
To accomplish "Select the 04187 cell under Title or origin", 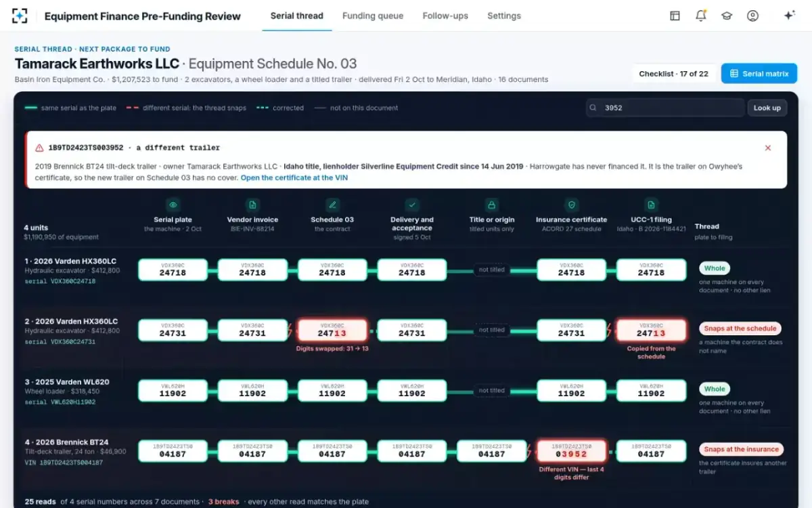I will [492, 451].
